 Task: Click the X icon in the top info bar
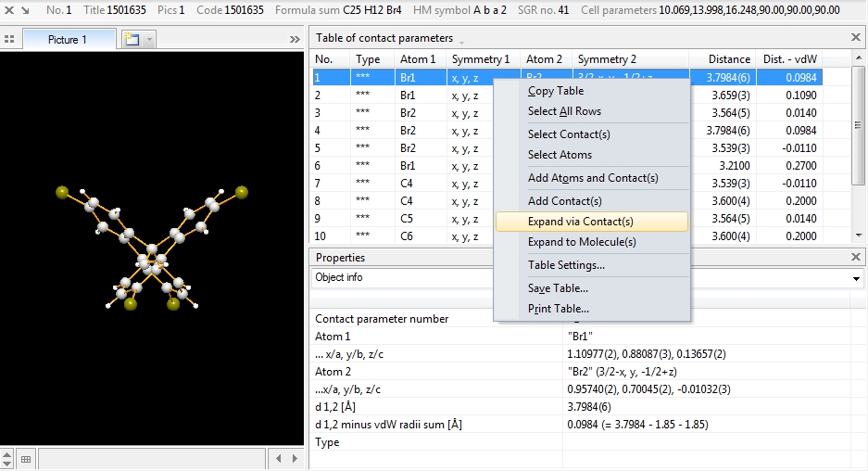[7, 10]
